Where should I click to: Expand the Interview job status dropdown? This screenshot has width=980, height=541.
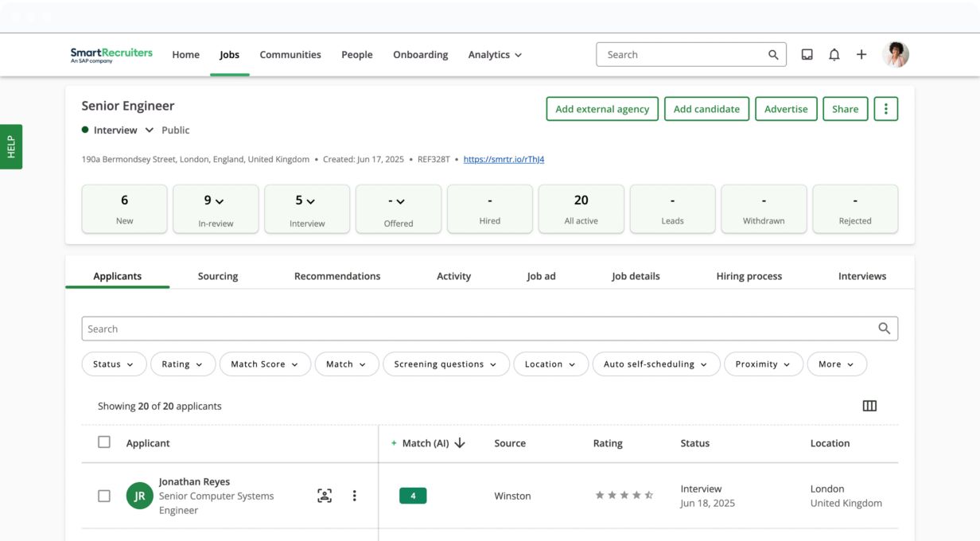[149, 130]
